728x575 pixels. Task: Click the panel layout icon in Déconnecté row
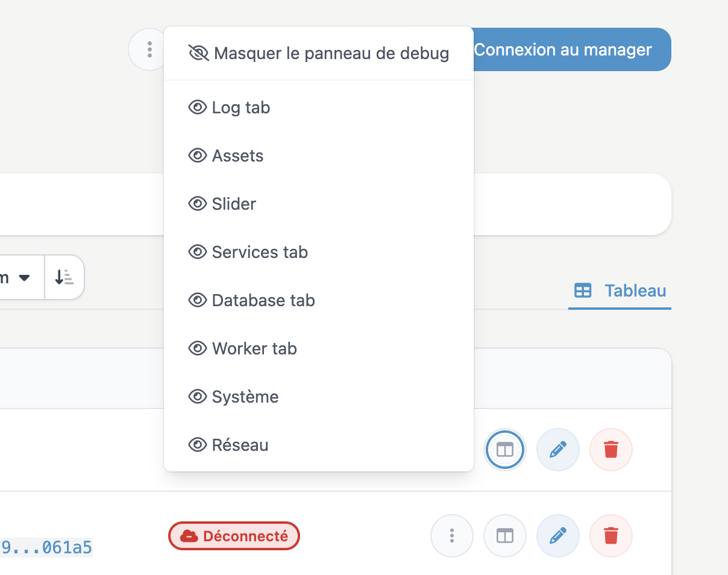505,535
